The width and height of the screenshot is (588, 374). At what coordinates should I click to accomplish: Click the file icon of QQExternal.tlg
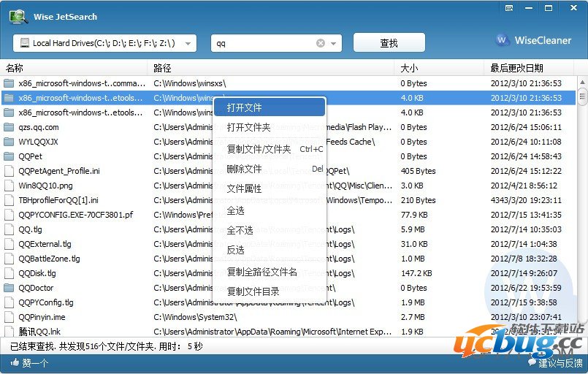(x=9, y=244)
